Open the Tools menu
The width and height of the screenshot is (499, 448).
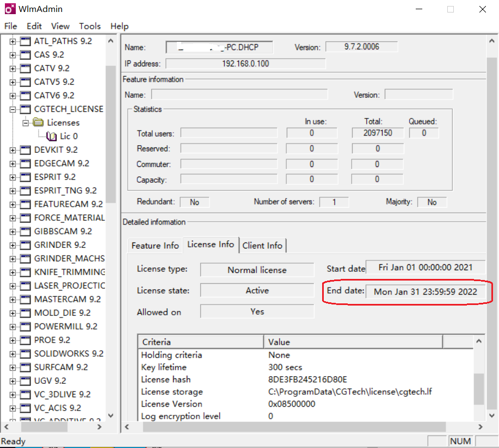coord(90,26)
